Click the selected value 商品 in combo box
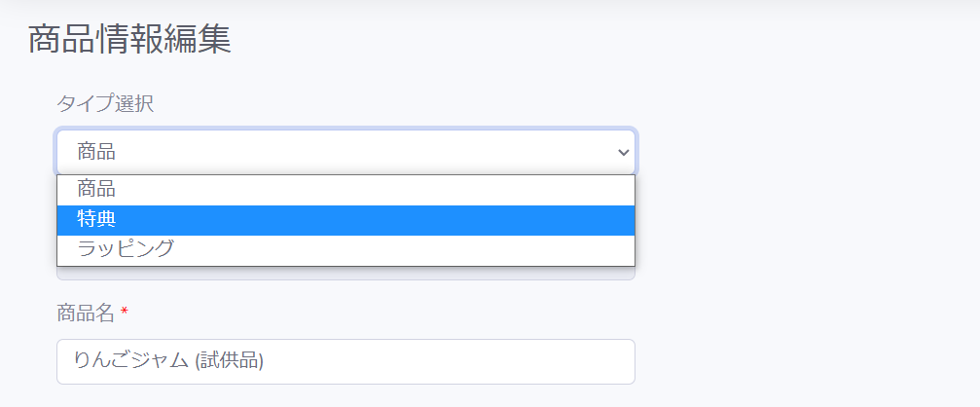This screenshot has height=407, width=980. (x=96, y=152)
